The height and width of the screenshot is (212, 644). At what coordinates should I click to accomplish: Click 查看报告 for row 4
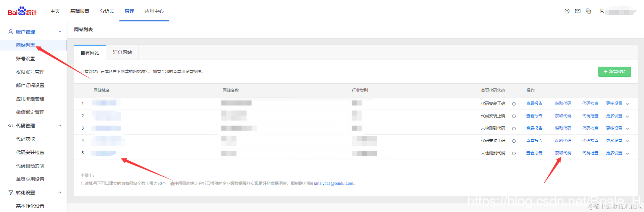pyautogui.click(x=534, y=141)
